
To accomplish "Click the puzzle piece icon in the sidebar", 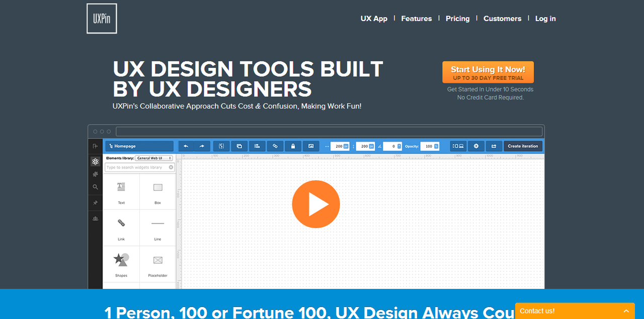I will 95,174.
